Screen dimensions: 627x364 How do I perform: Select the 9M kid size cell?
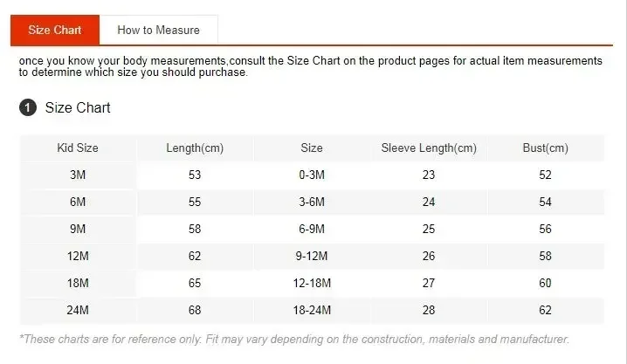point(78,230)
